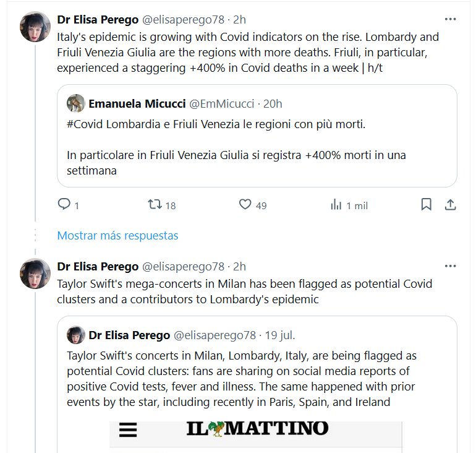
Task: Open more options on the first tweet
Action: pos(451,19)
